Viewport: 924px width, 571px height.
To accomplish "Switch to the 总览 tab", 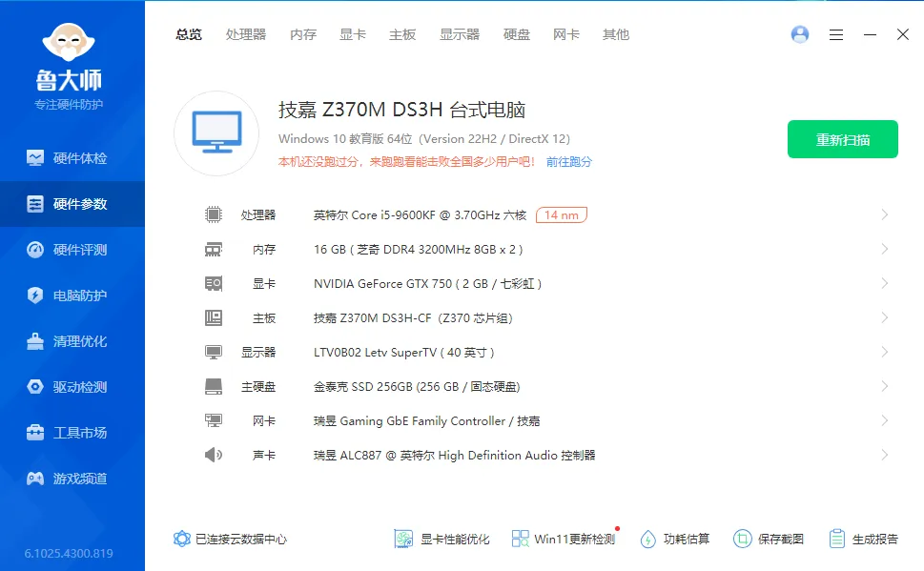I will point(189,34).
